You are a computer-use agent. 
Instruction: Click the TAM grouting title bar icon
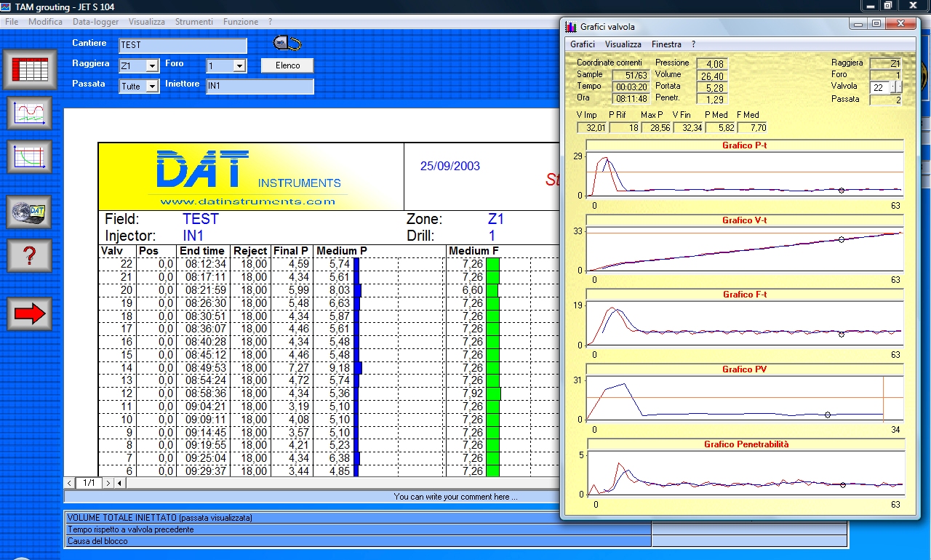pyautogui.click(x=7, y=7)
